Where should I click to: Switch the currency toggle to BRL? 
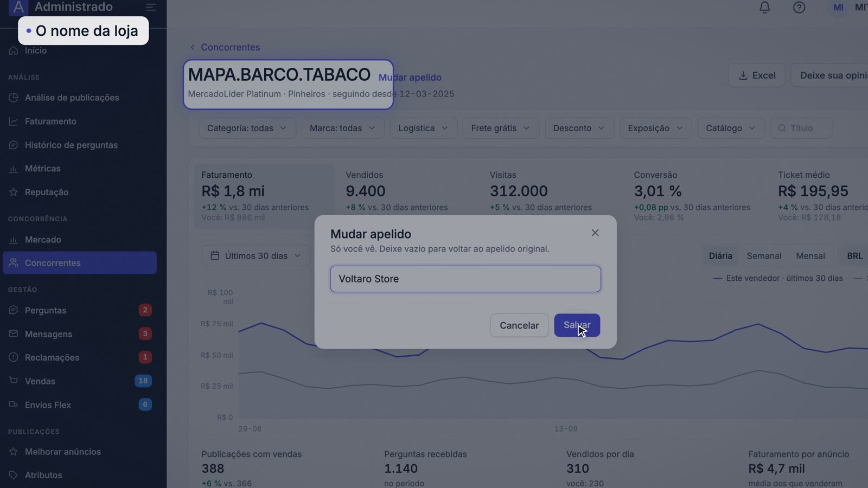click(x=854, y=256)
